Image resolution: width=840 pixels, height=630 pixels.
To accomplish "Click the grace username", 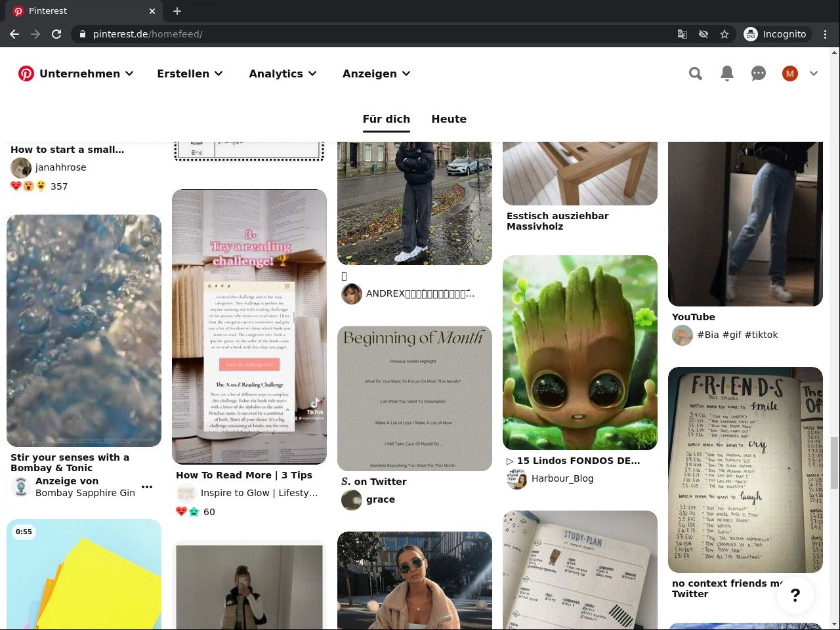I will [x=381, y=499].
